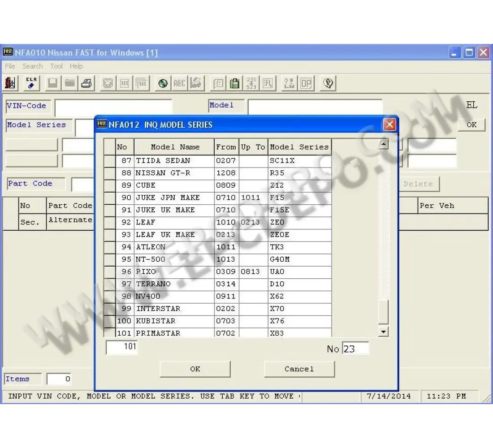Click the open book list icon
The height and width of the screenshot is (448, 493).
[x=218, y=83]
